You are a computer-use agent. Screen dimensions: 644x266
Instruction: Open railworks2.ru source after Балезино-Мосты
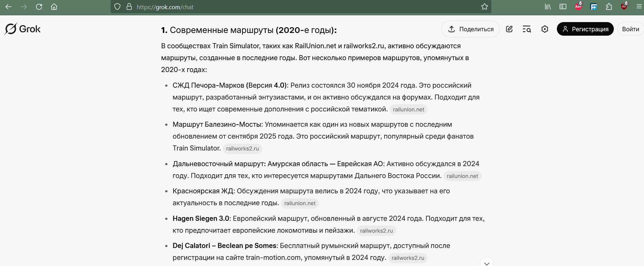242,148
